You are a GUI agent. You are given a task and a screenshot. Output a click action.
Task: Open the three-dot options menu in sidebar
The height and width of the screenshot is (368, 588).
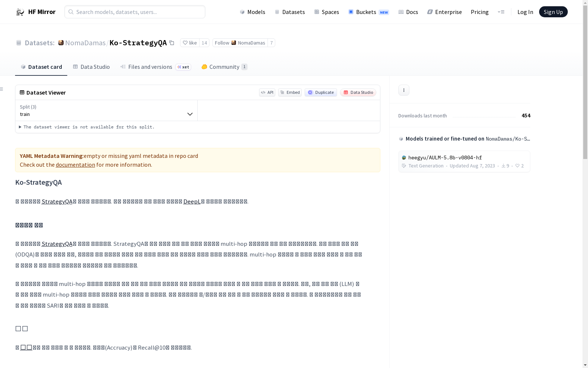[x=404, y=90]
